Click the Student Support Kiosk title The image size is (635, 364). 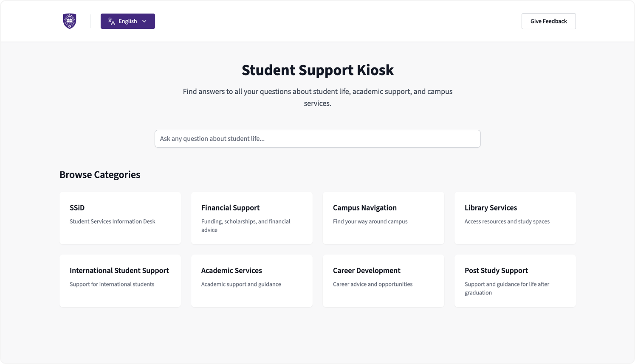pyautogui.click(x=317, y=70)
